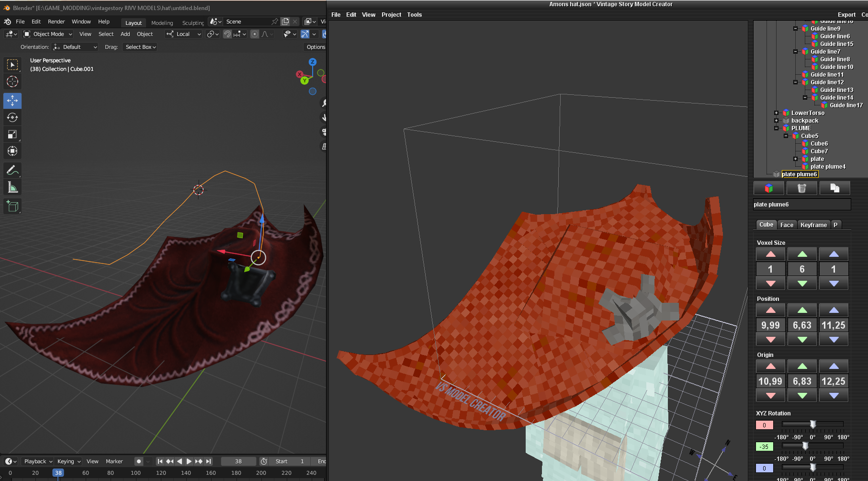Click the Y rotation slider handle at -35
Viewport: 868px width, 481px height.
click(x=805, y=446)
